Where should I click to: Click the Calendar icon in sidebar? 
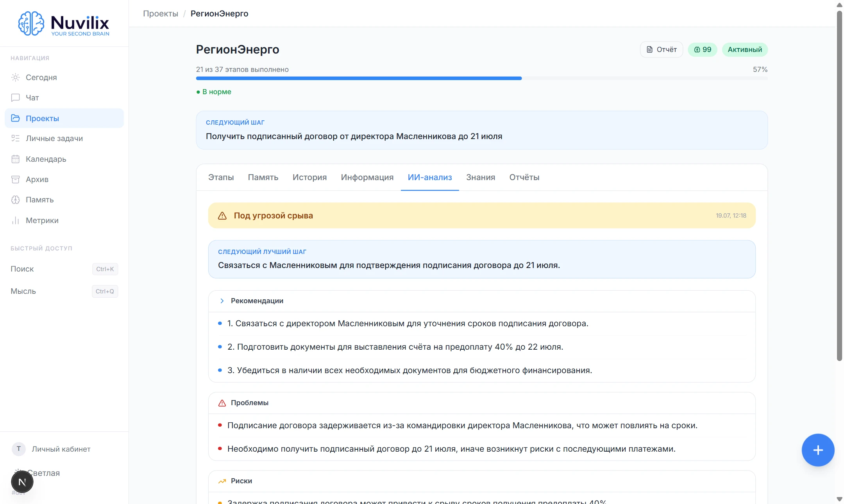pyautogui.click(x=15, y=159)
